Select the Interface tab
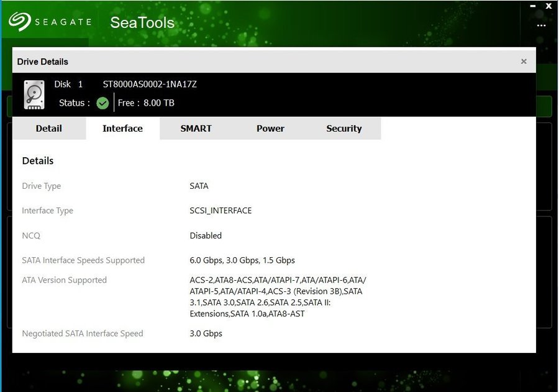Screen dimensions: 559x392 pos(122,129)
